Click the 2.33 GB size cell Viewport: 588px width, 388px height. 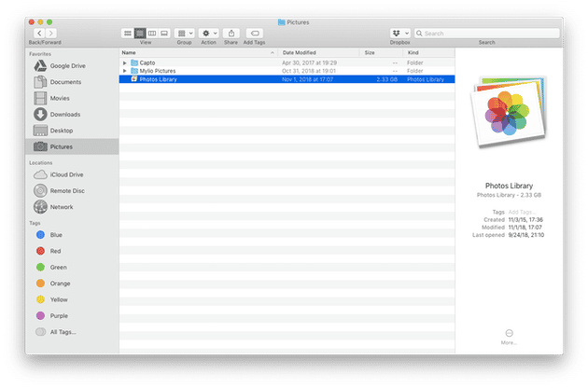click(x=387, y=79)
